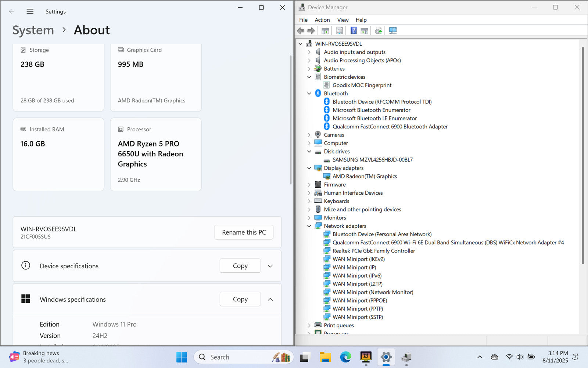Open File Explorer from the taskbar

click(x=325, y=357)
